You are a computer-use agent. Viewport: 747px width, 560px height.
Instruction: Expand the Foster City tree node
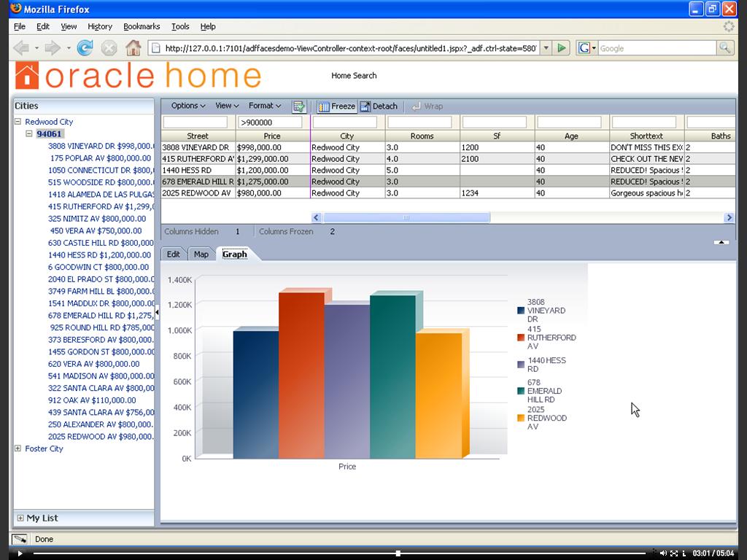[x=18, y=448]
